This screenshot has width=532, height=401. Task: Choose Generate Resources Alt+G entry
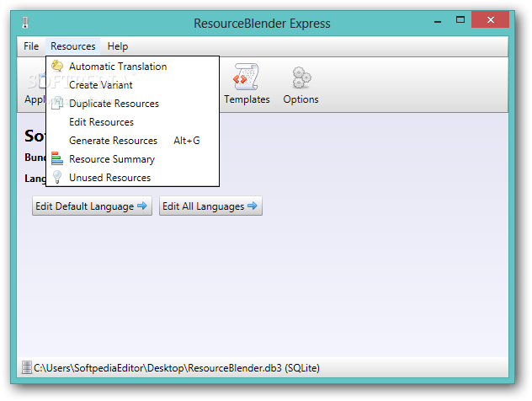[x=133, y=141]
